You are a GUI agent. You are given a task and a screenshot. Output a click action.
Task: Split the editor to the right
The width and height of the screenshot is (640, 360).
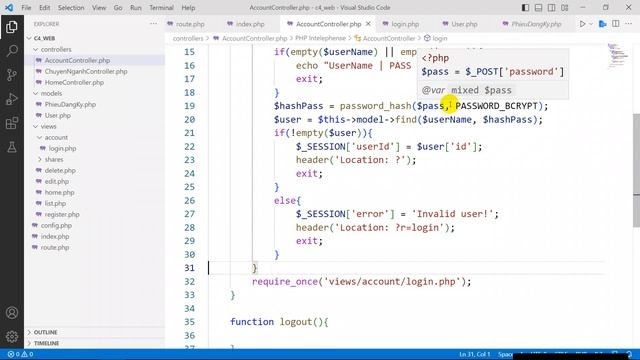616,24
